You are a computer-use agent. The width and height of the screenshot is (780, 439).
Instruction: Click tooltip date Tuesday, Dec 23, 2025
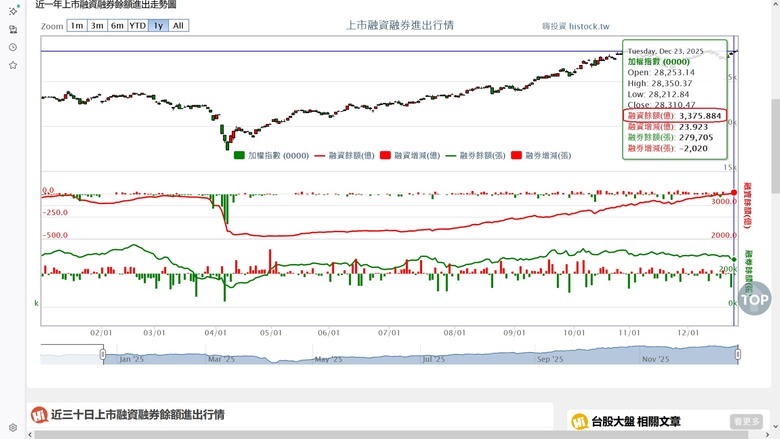point(666,51)
